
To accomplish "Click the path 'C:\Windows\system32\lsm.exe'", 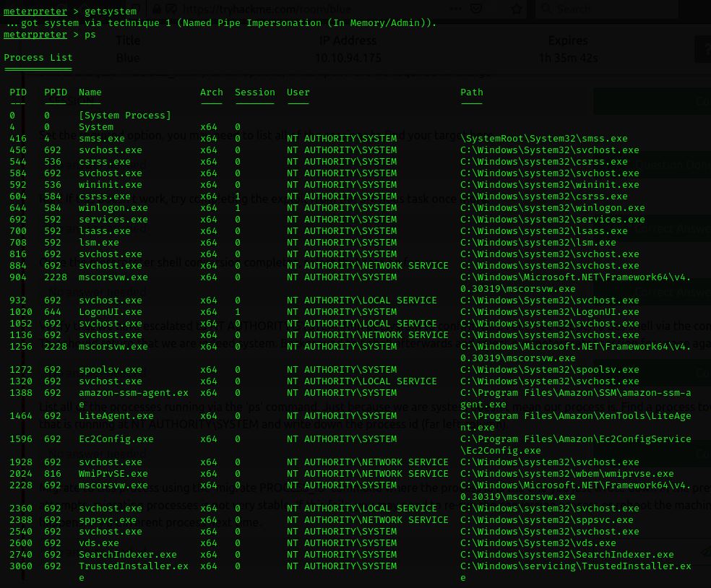I will (538, 243).
